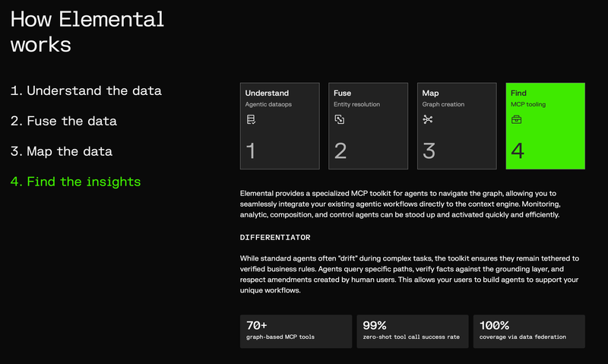Click the large number 4 in Find card

[518, 150]
